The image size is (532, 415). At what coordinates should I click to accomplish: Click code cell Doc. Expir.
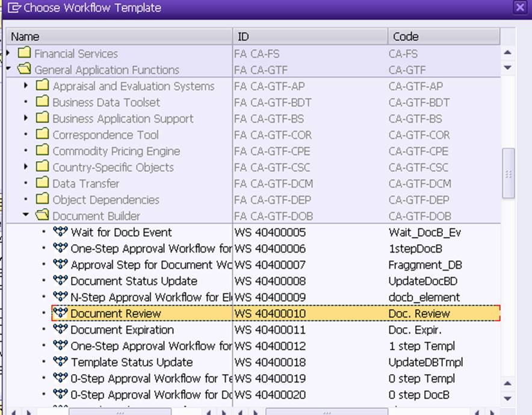click(x=415, y=330)
